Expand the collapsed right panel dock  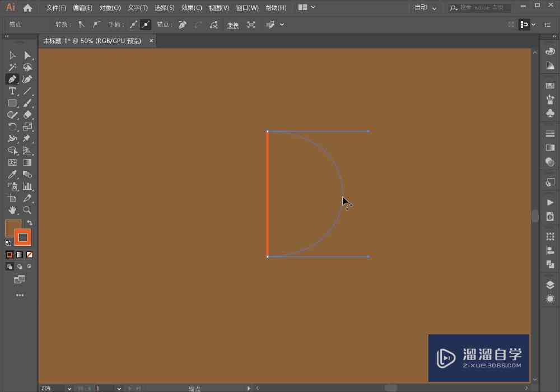[554, 36]
